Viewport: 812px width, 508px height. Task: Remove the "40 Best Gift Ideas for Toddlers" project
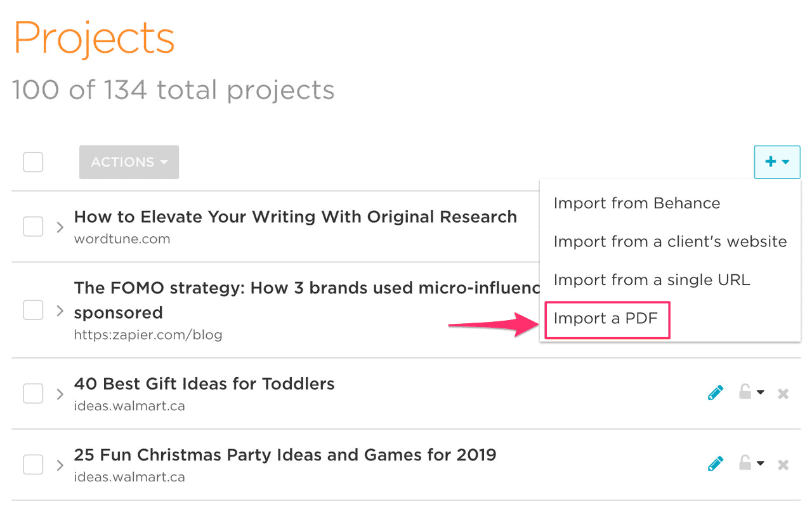click(783, 392)
